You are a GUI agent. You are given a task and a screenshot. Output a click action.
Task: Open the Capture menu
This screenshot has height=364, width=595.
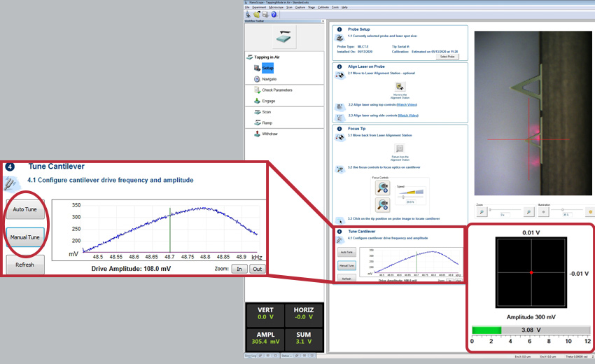pyautogui.click(x=300, y=7)
